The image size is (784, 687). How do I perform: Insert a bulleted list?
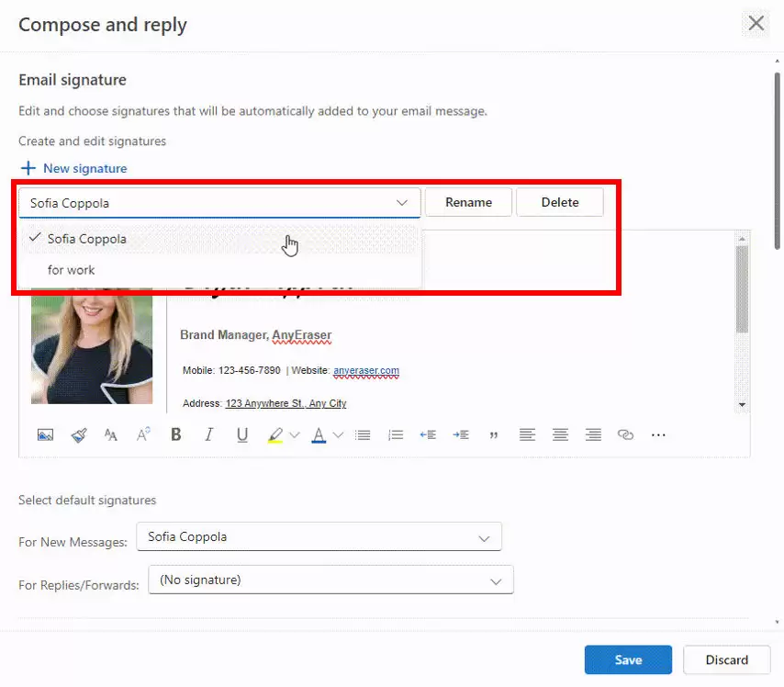point(363,434)
